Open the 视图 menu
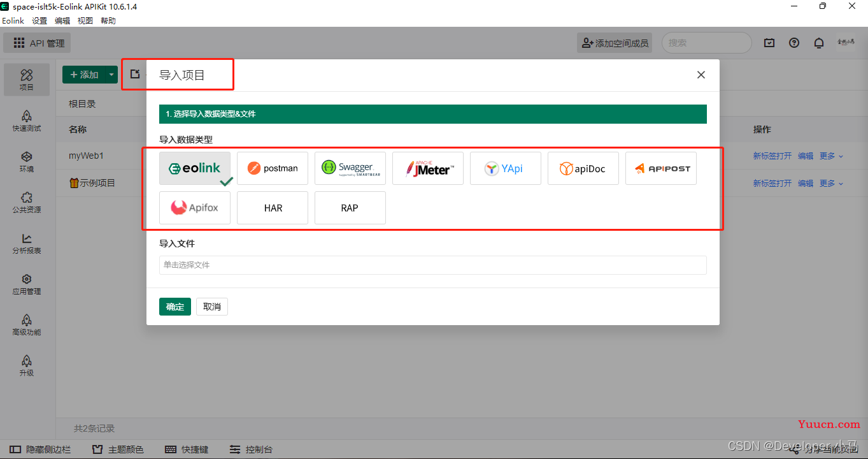Screen dimensions: 868x459 tap(85, 20)
